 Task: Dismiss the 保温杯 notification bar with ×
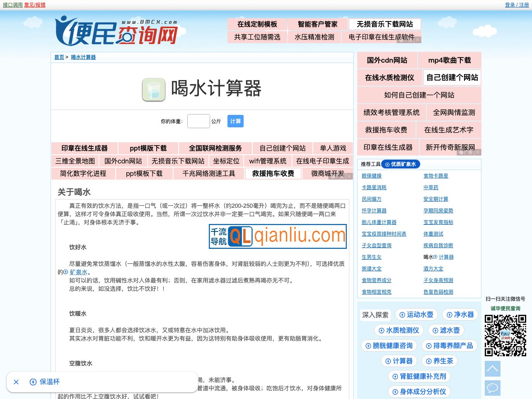pyautogui.click(x=16, y=382)
